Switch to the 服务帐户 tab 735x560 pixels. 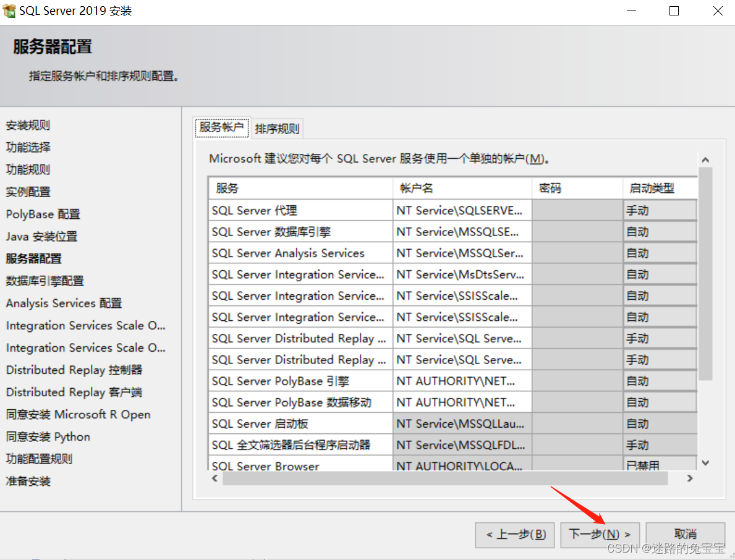click(222, 127)
